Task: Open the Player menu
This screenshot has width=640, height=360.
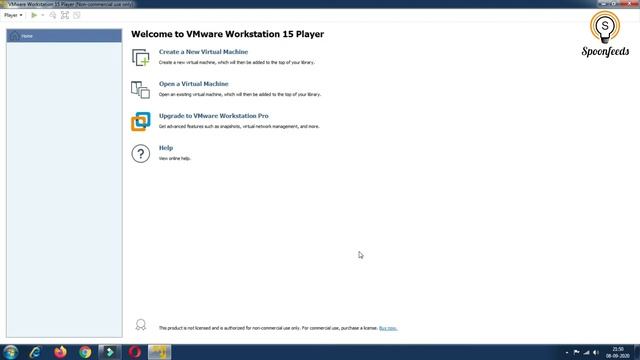Action: pyautogui.click(x=13, y=15)
